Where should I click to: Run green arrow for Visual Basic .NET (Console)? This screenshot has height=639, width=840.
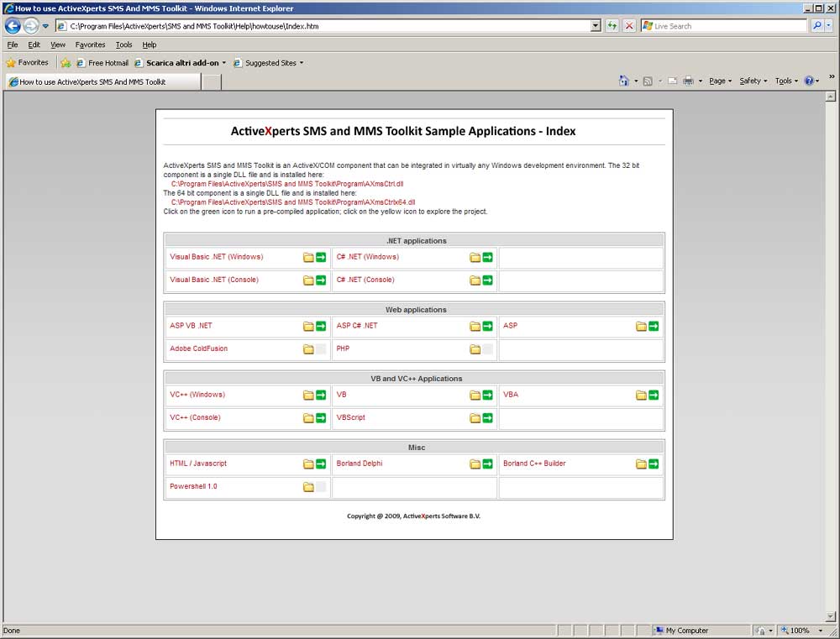pyautogui.click(x=321, y=280)
